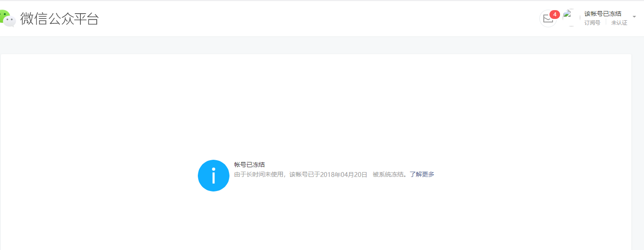The height and width of the screenshot is (250, 644).
Task: Click the blank header area beside the title
Action: pyautogui.click(x=317, y=18)
